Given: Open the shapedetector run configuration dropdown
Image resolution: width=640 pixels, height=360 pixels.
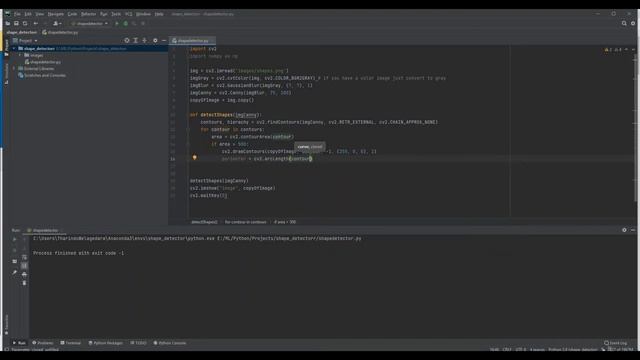Looking at the screenshot, I should pyautogui.click(x=89, y=23).
